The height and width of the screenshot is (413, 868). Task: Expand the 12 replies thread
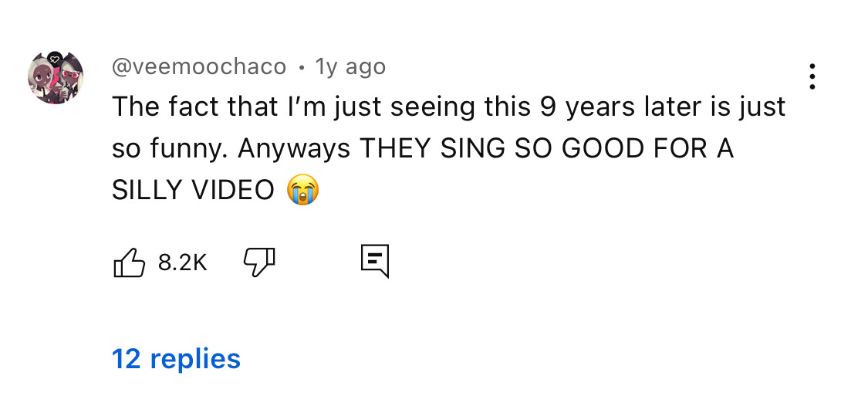pos(176,358)
